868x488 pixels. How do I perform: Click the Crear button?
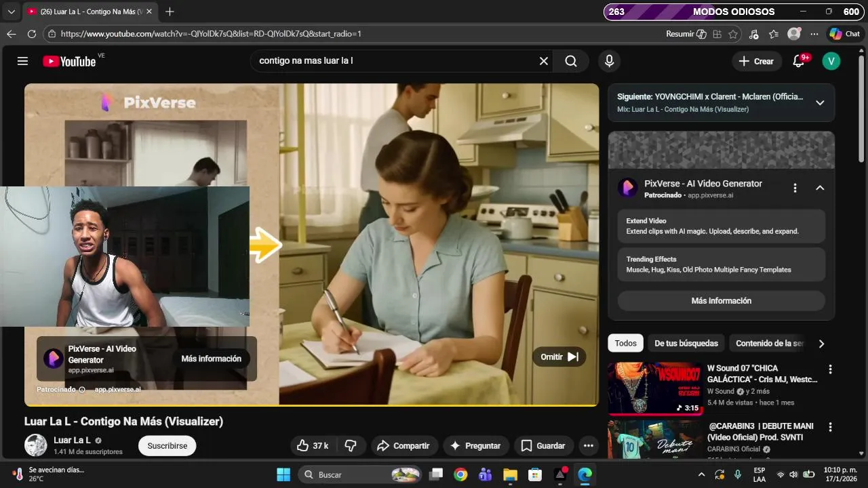(x=756, y=61)
